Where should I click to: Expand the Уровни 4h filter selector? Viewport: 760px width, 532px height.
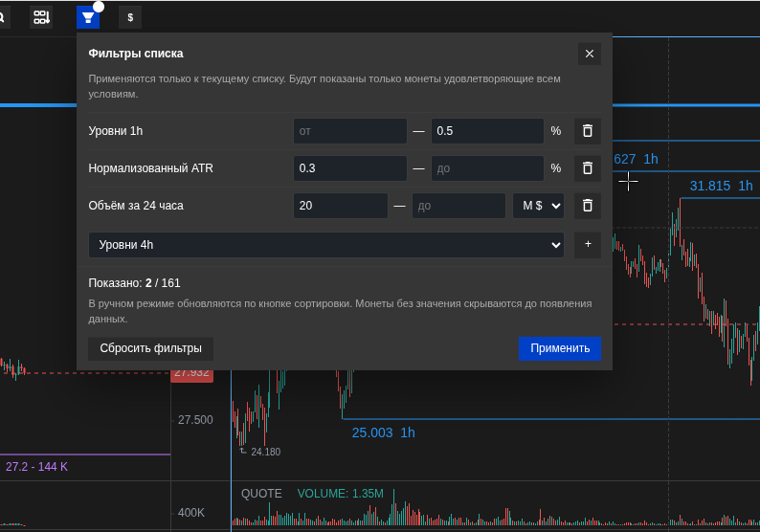pos(326,245)
